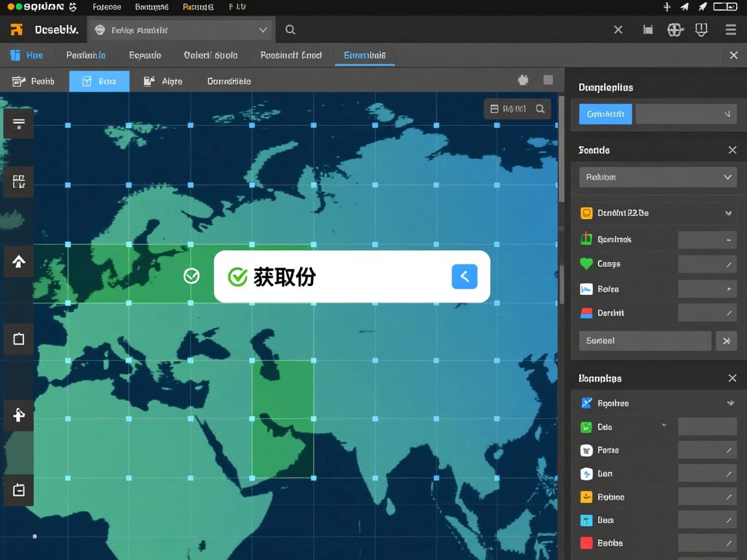The width and height of the screenshot is (747, 560).
Task: Click the input field beside the green heart row
Action: [707, 264]
